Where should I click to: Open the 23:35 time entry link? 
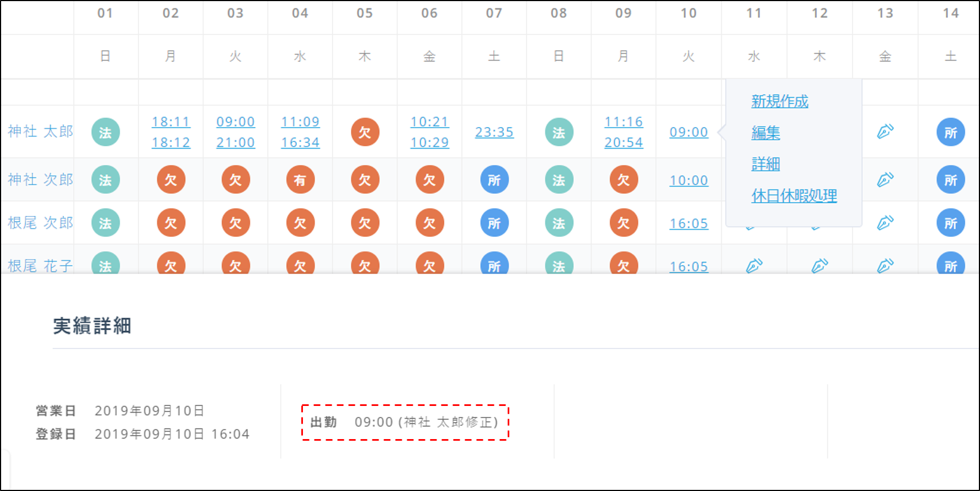[494, 132]
